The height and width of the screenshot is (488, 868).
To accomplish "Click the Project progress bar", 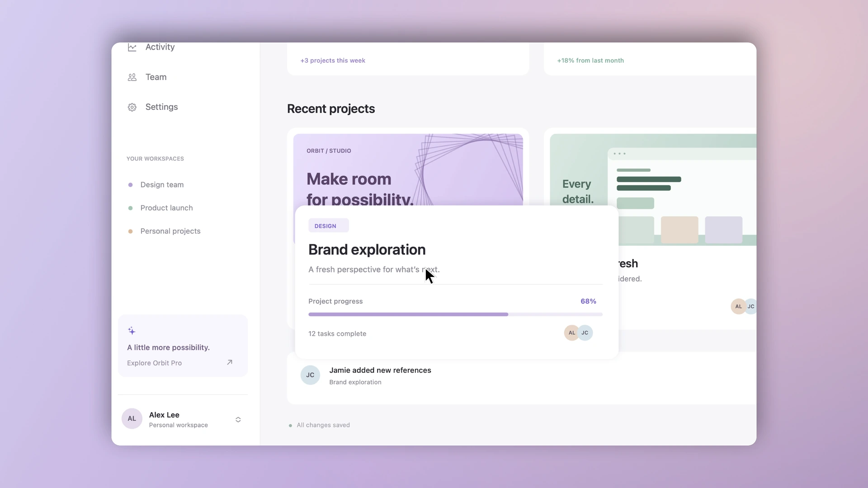I will [x=455, y=314].
